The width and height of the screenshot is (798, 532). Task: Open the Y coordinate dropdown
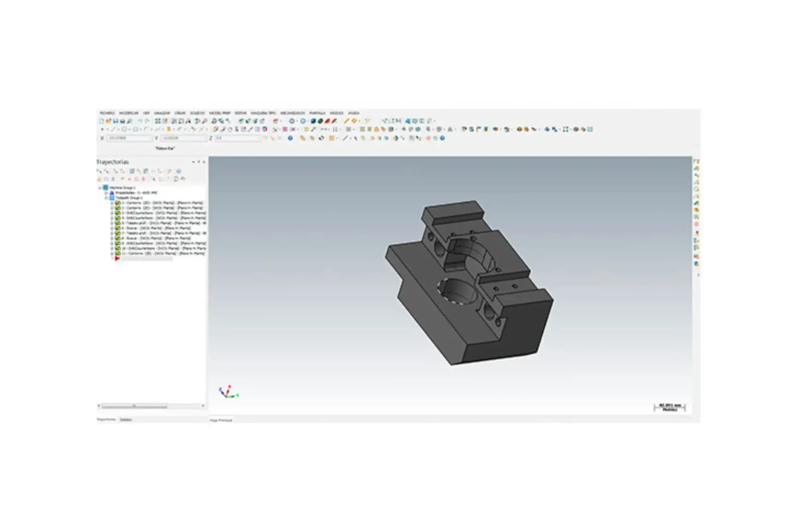tap(204, 138)
